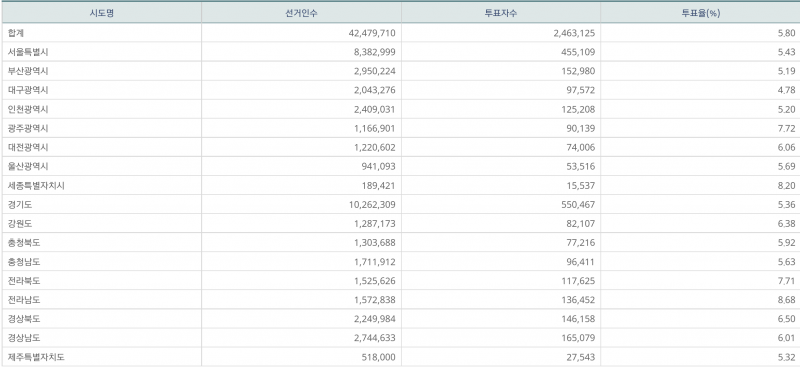
Task: Click the 선거인수 column header
Action: click(x=302, y=13)
